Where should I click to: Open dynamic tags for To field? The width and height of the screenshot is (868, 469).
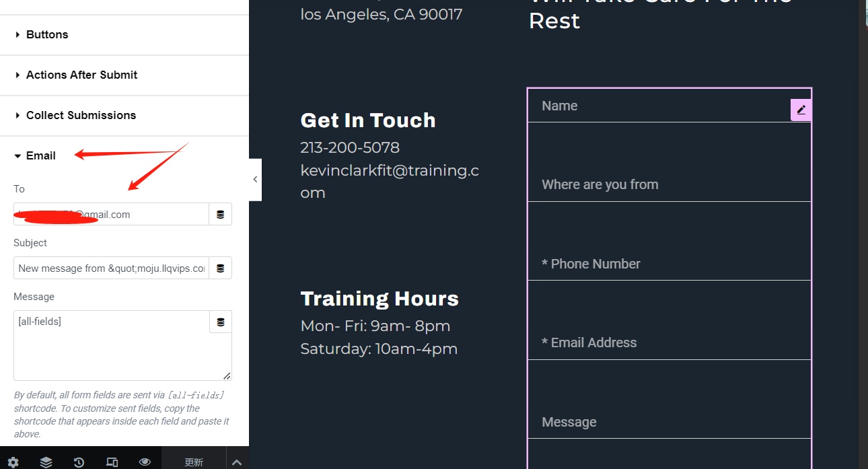click(221, 214)
